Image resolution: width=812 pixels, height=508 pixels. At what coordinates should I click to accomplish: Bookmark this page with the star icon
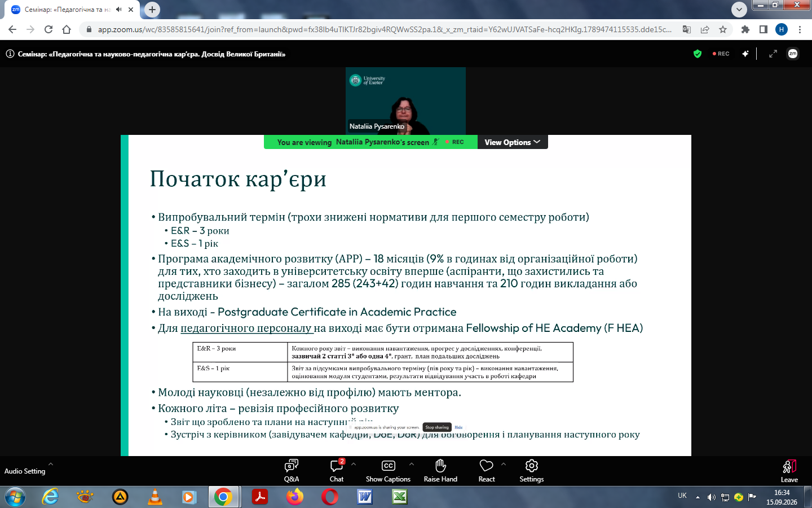pos(723,29)
